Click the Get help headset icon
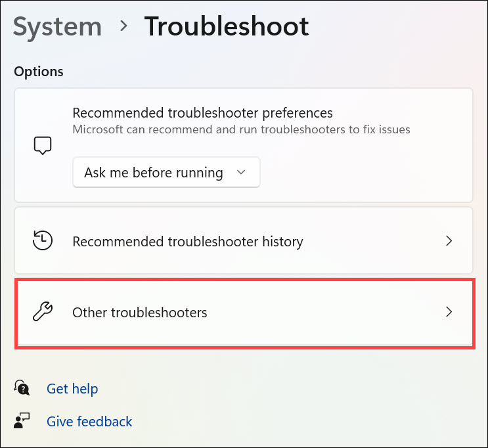Screen dimensions: 488x448 [x=22, y=388]
